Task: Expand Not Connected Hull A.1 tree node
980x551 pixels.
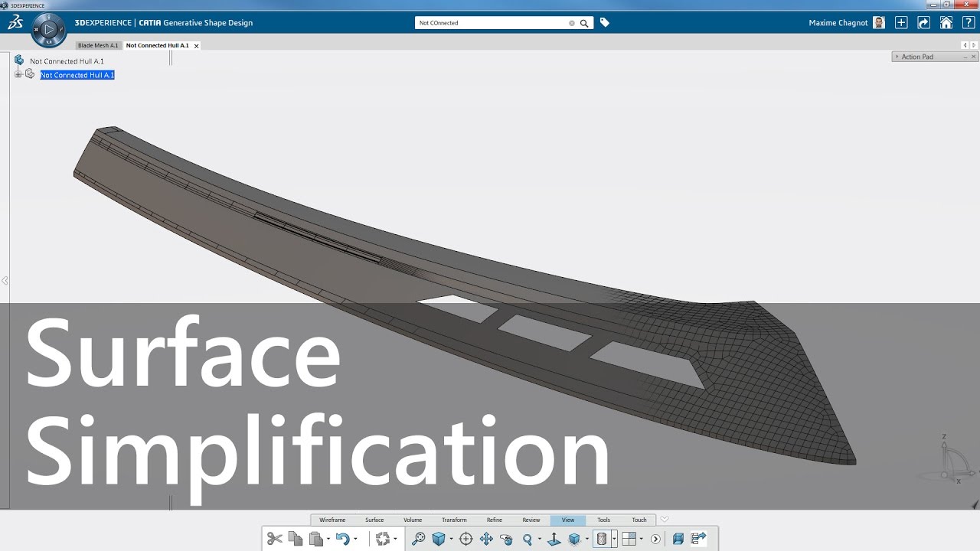Action: (x=18, y=74)
